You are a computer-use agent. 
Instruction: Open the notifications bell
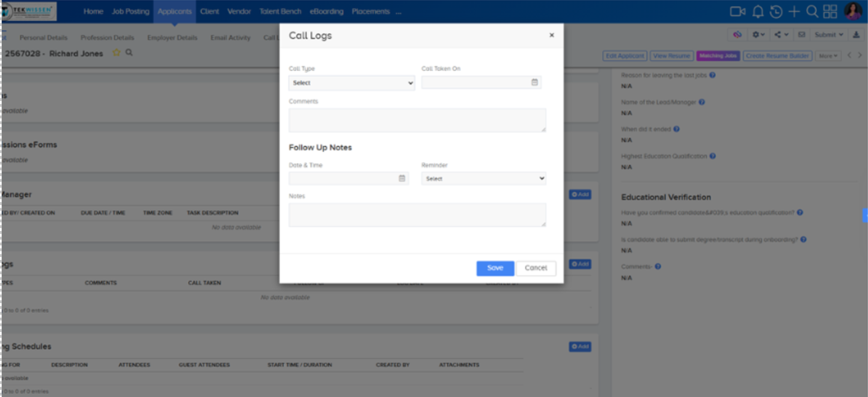point(758,11)
